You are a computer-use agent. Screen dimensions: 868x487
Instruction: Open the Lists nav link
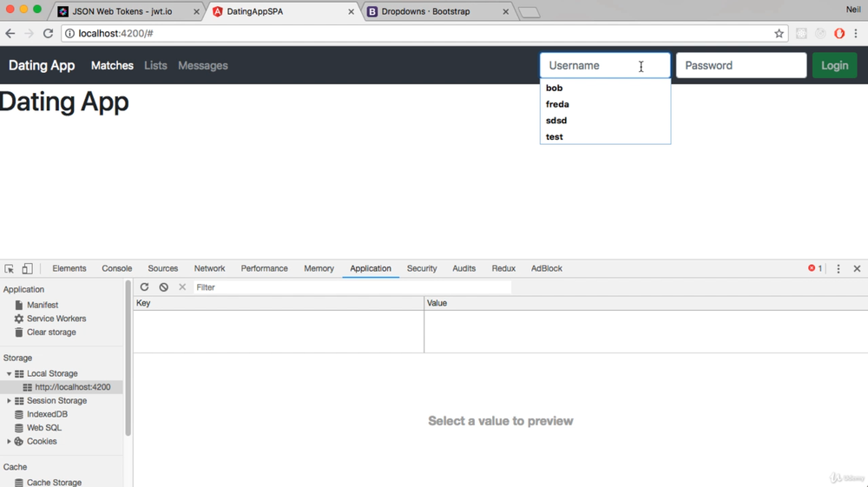point(155,65)
